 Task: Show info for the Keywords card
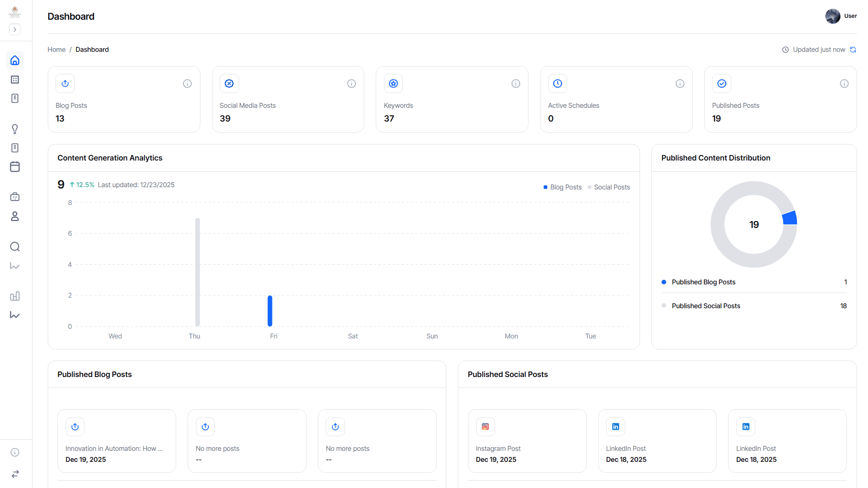point(516,83)
